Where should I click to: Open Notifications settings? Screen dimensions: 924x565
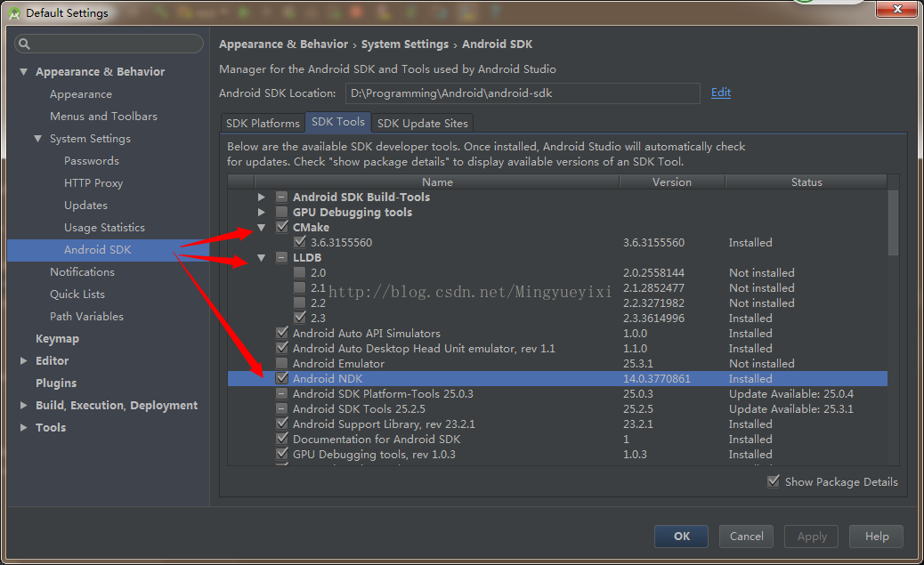pyautogui.click(x=82, y=272)
